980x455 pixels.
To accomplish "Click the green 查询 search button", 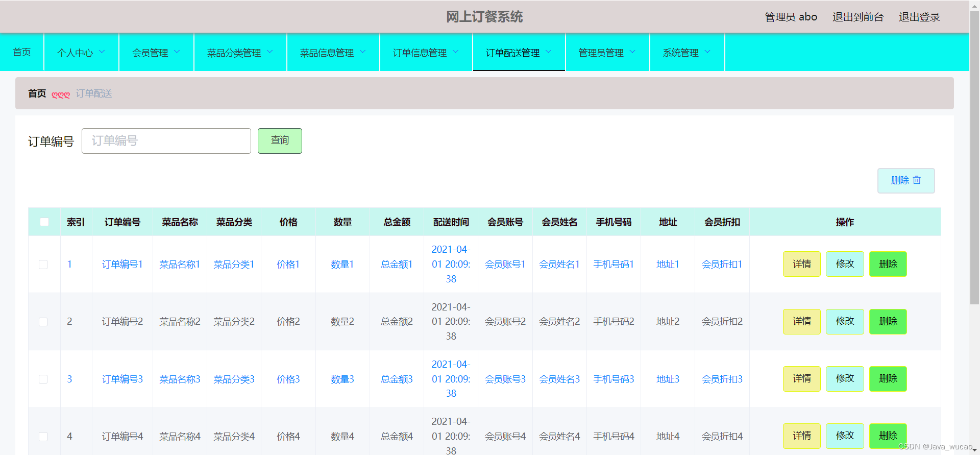I will [x=280, y=141].
